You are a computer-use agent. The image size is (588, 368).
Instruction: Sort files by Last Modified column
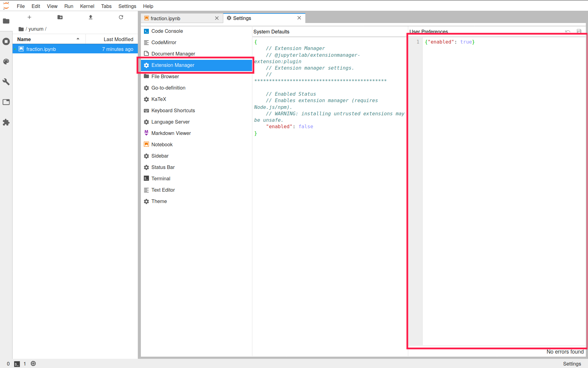point(118,39)
